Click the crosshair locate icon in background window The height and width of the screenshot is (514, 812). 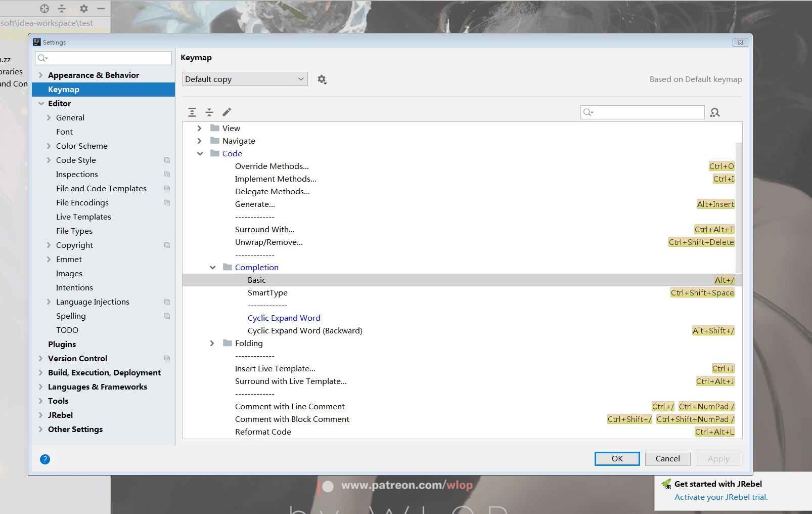tap(44, 9)
